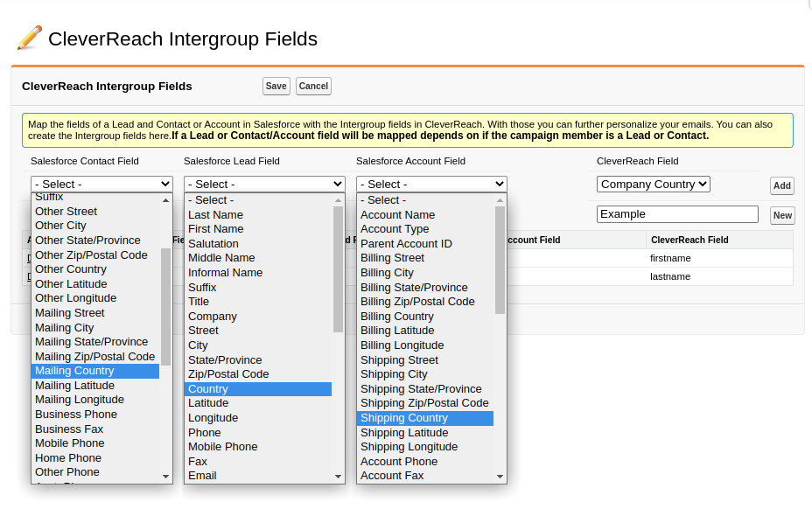Screen dimensions: 812x509
Task: Select highlighted Country in Lead Field list
Action: [258, 389]
